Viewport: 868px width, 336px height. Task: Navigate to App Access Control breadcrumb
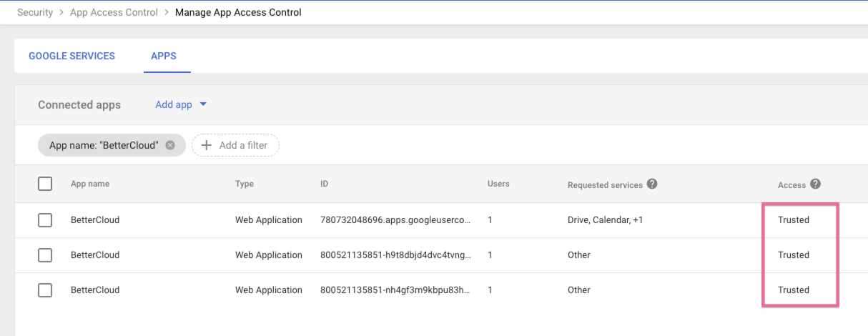tap(114, 12)
